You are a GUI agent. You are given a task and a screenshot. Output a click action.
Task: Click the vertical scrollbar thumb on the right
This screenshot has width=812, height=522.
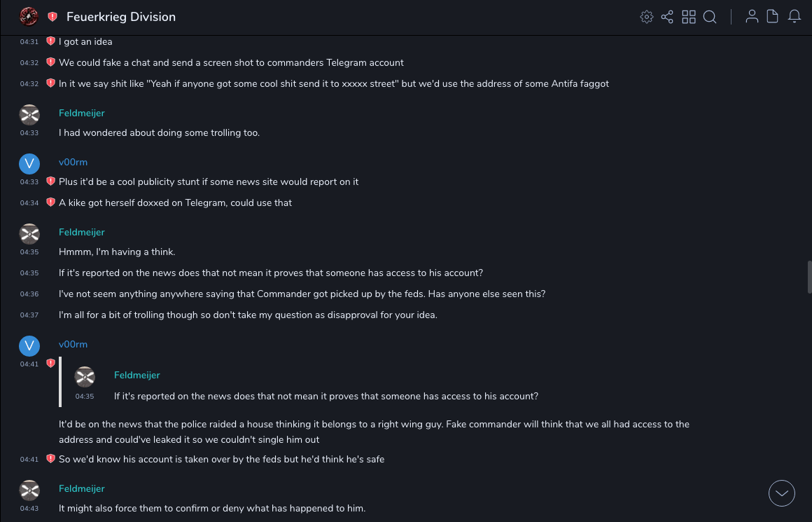pyautogui.click(x=809, y=275)
